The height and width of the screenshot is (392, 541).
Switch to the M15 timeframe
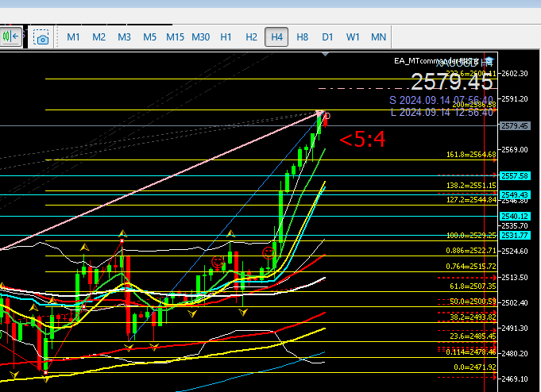pos(175,37)
